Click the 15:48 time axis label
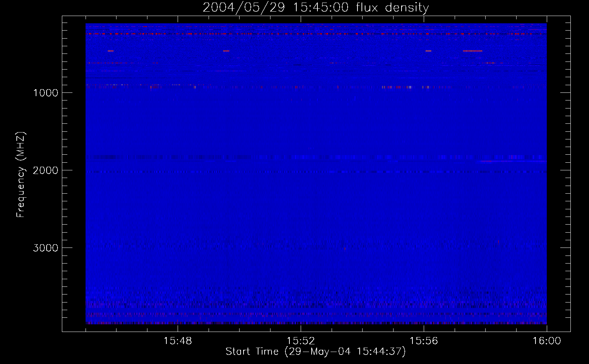This screenshot has width=589, height=364. [178, 341]
